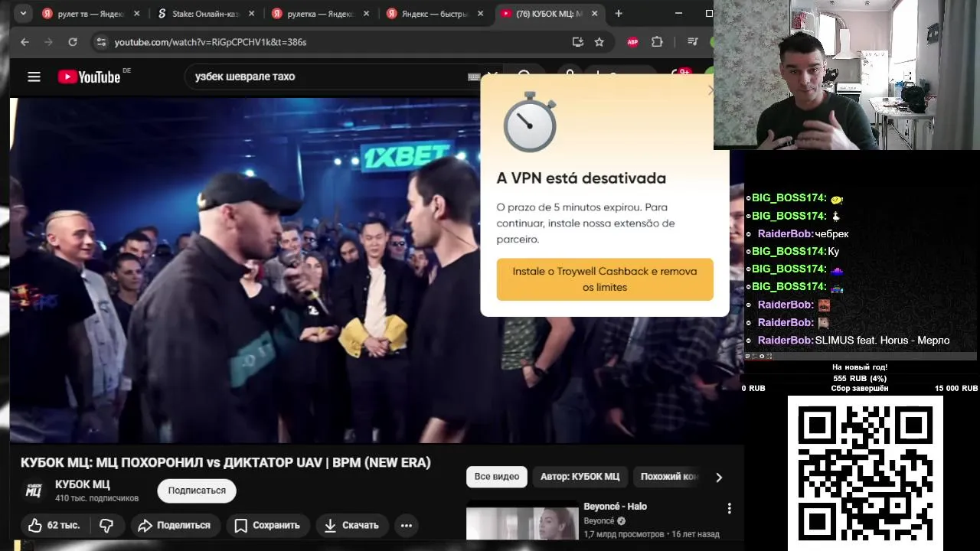Open the browser extensions puzzle menu

[x=657, y=42]
